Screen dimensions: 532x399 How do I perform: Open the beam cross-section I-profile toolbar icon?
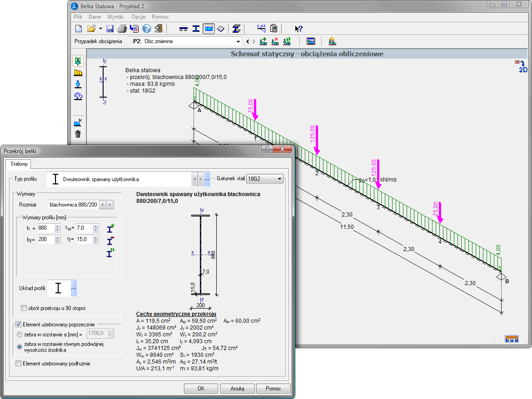(x=196, y=29)
